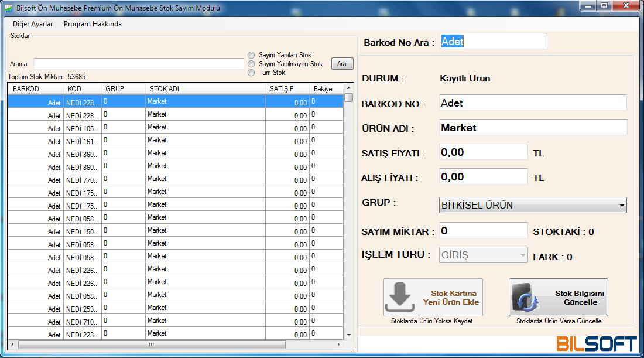Click the stock list's vertical scrollbar down arrow
644x358 pixels.
click(349, 335)
